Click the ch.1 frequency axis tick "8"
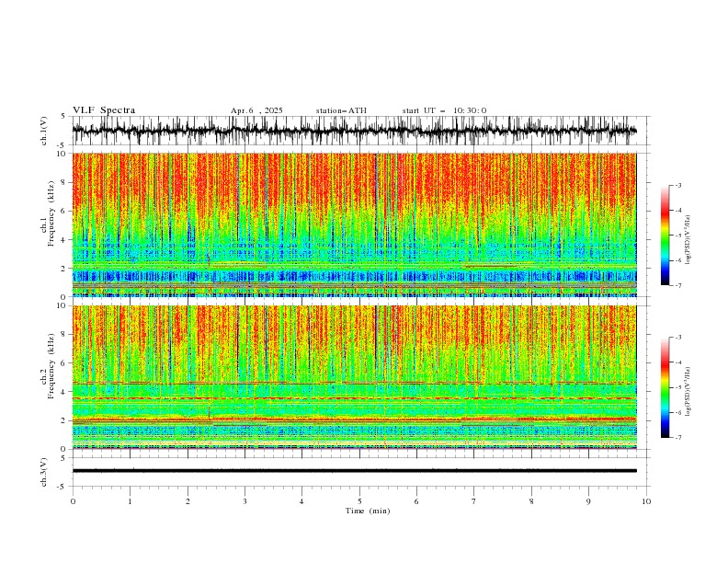Image resolution: width=728 pixels, height=563 pixels. tap(64, 182)
